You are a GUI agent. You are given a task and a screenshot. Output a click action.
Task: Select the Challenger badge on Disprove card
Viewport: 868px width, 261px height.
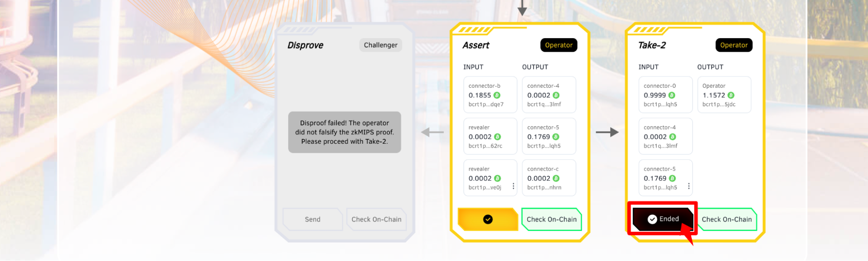click(380, 45)
